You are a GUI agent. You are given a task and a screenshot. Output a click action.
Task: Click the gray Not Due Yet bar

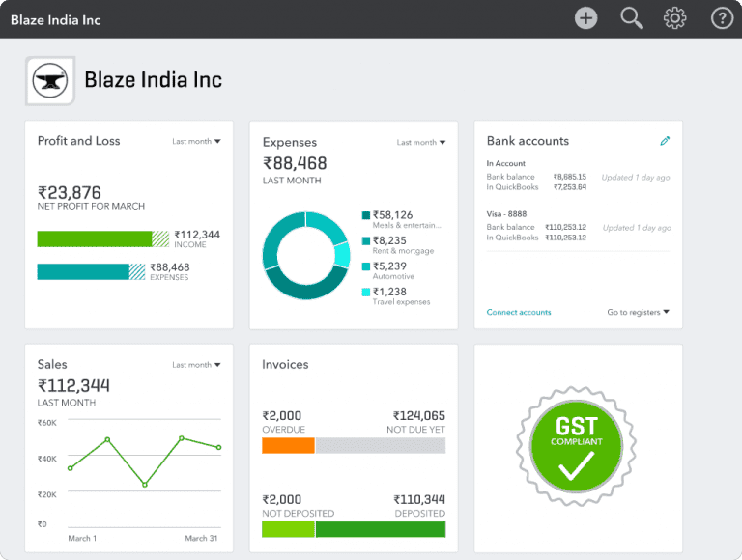click(x=380, y=445)
